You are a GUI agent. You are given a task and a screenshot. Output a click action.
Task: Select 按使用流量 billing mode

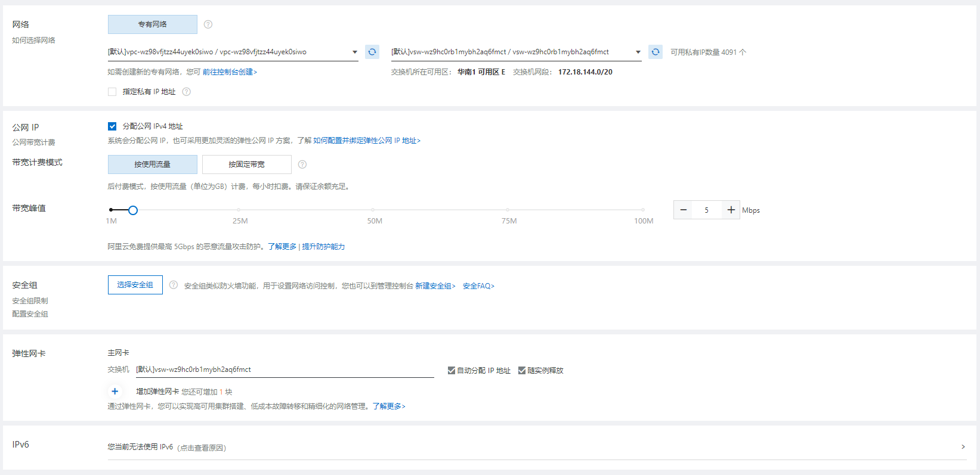point(153,164)
